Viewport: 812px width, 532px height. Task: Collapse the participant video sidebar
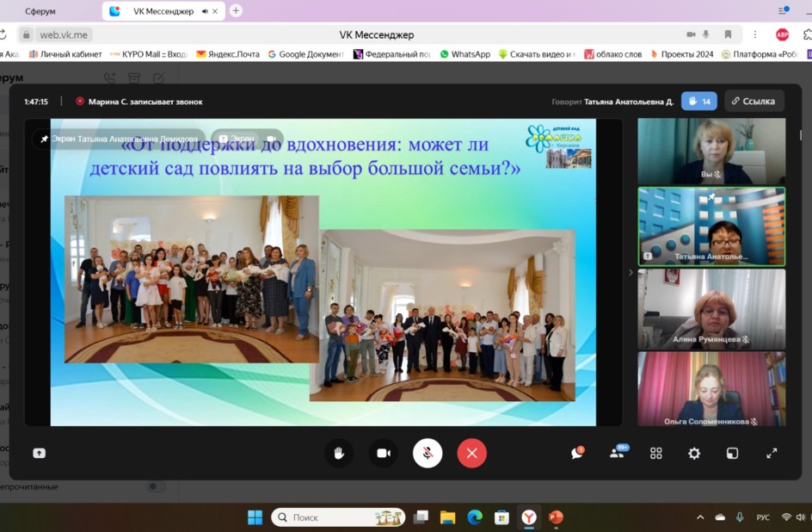point(631,272)
